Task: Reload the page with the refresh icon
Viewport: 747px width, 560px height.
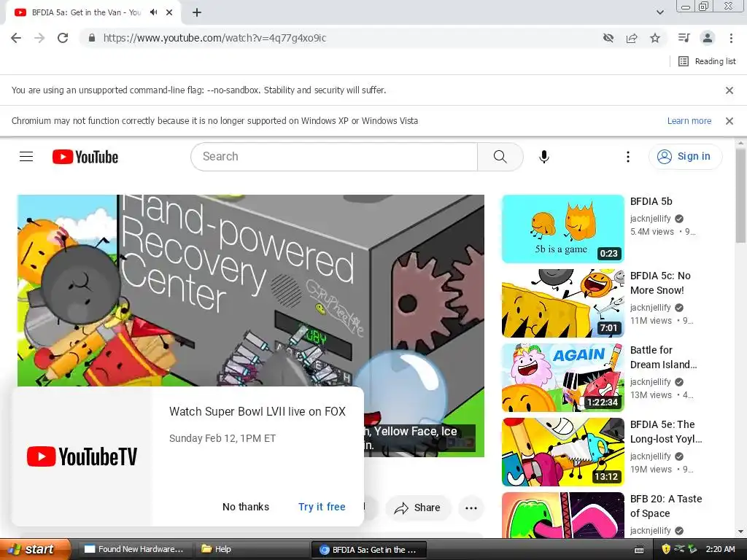Action: pyautogui.click(x=63, y=38)
